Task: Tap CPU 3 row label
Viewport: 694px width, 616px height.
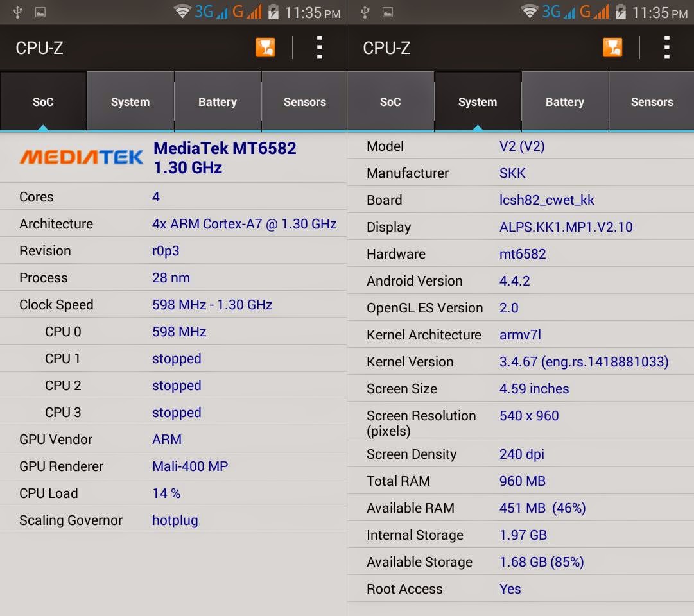Action: coord(63,413)
